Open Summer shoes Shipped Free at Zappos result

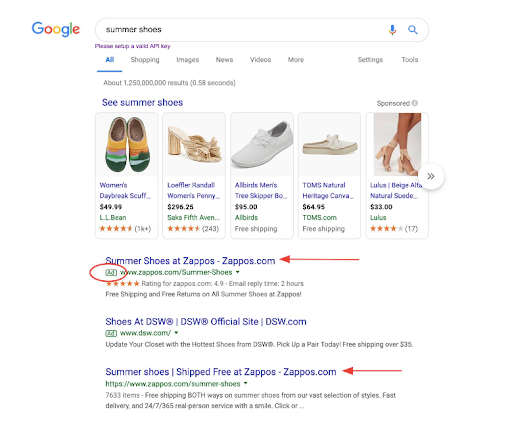(221, 372)
